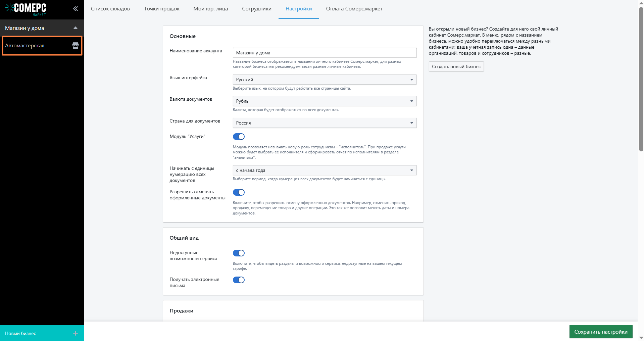Click the Сохранить настройки button

[x=601, y=332]
